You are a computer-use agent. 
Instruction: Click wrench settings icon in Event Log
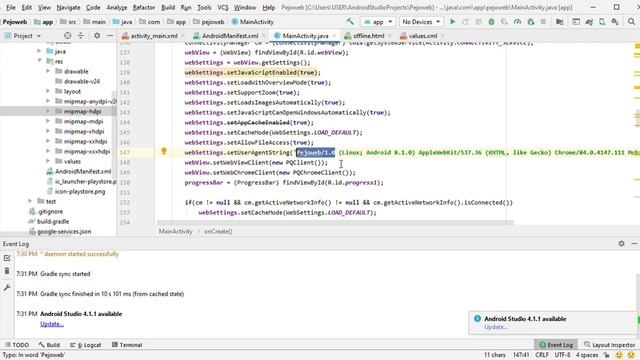pyautogui.click(x=7, y=287)
